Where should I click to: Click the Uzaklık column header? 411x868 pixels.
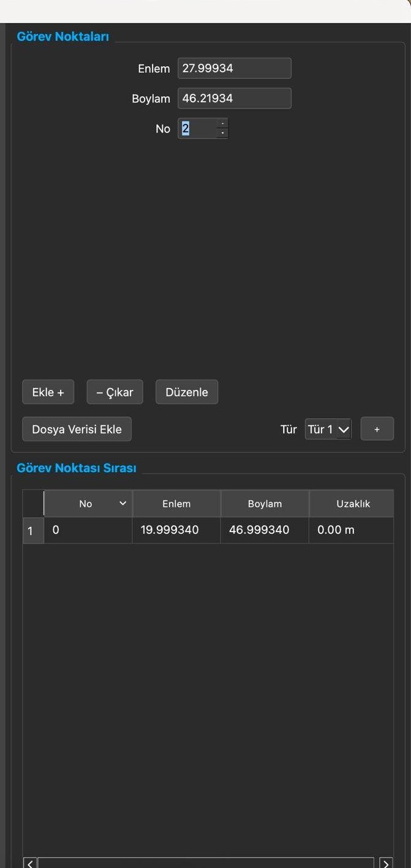point(352,503)
